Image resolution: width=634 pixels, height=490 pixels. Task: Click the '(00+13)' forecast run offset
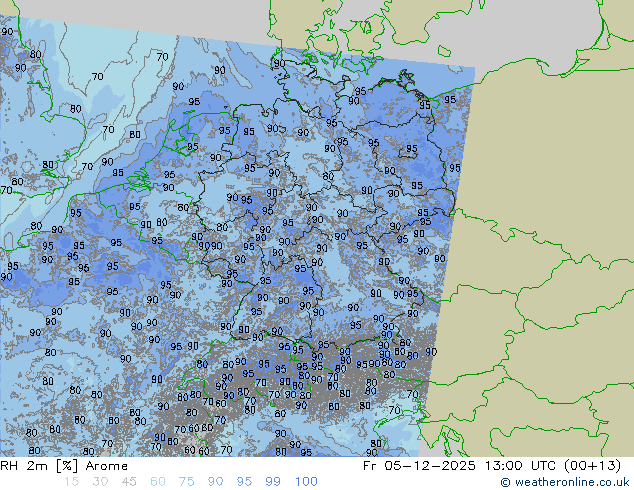592,466
